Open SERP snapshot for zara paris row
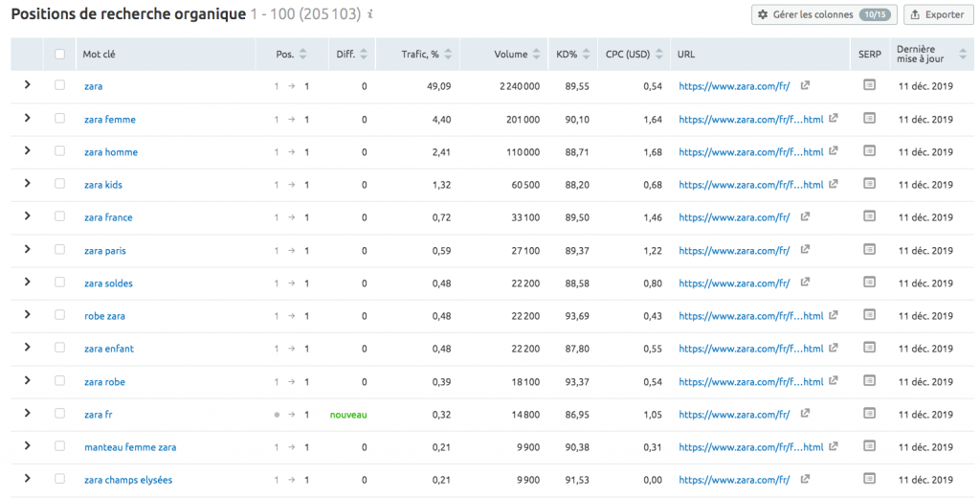Screen dimensions: 980x498 869,249
